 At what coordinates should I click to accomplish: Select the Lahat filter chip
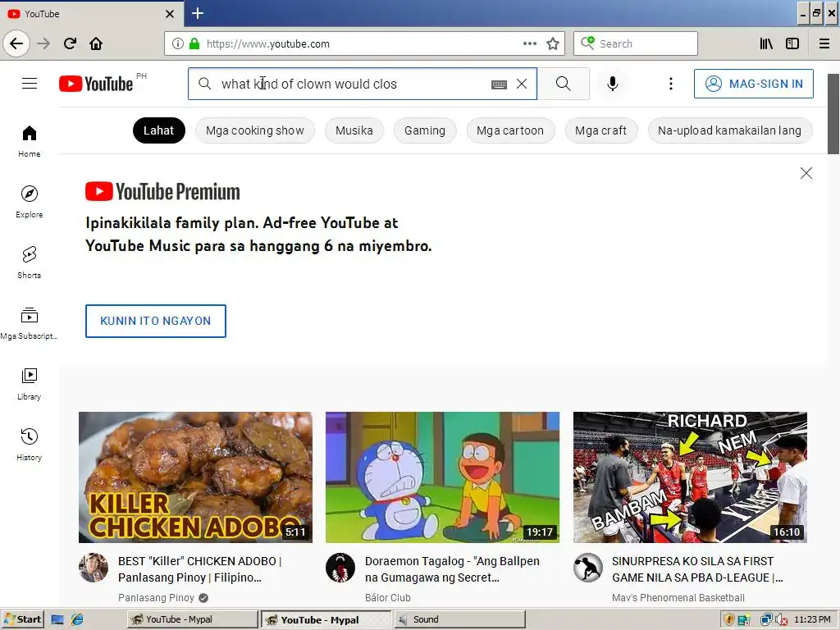158,130
